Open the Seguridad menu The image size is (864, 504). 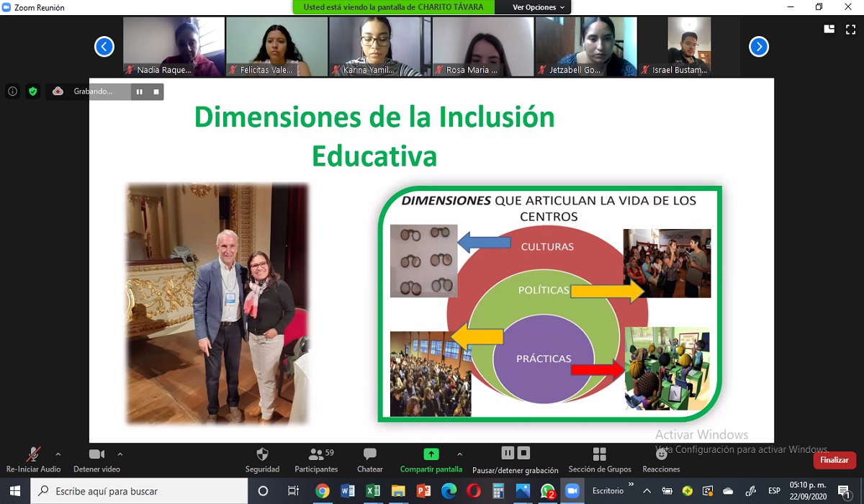[262, 460]
